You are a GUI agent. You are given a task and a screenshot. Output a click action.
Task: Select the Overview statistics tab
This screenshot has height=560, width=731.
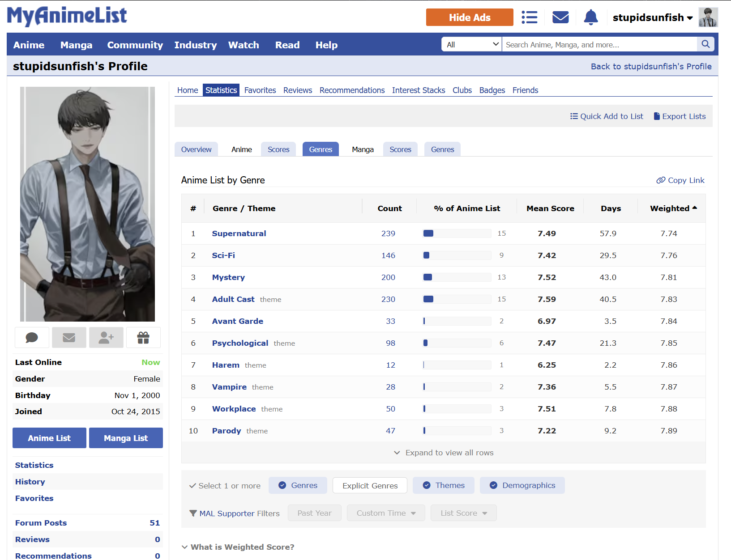point(196,149)
